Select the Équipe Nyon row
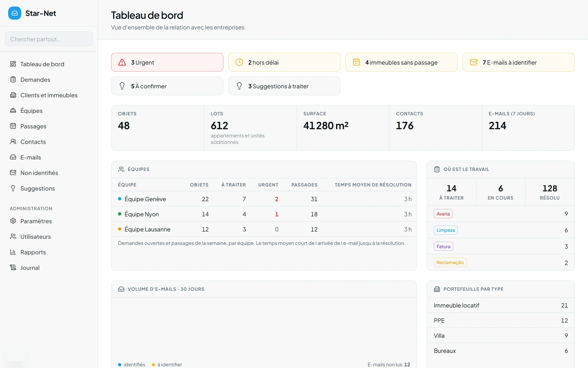588x368 pixels. pyautogui.click(x=264, y=214)
